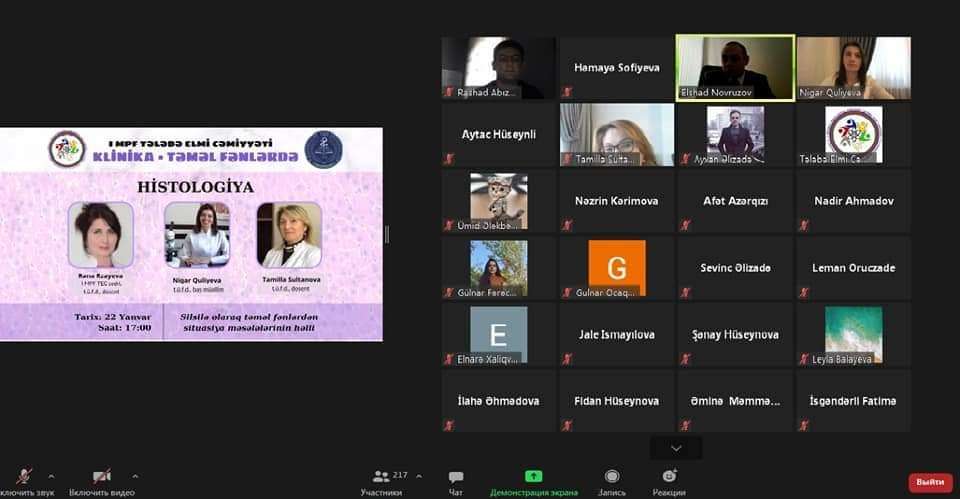Select Elshad Novruzov active speaker tile
The width and height of the screenshot is (960, 499).
(x=735, y=67)
